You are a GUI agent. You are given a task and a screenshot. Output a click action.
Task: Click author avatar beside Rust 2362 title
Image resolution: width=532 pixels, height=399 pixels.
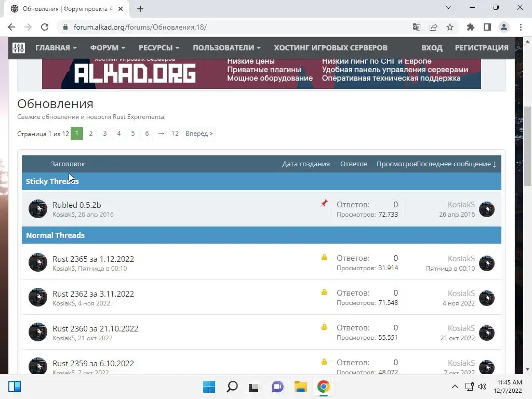point(37,297)
